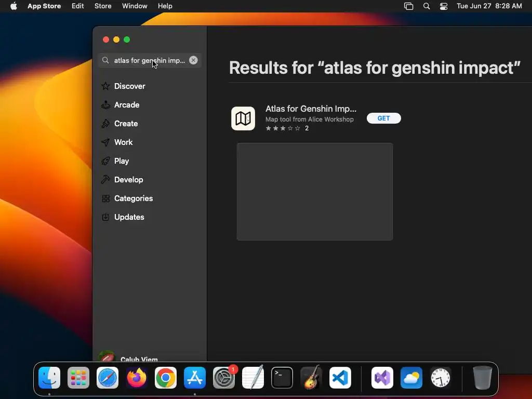The image size is (532, 399).
Task: Open the Apple menu
Action: coord(14,6)
